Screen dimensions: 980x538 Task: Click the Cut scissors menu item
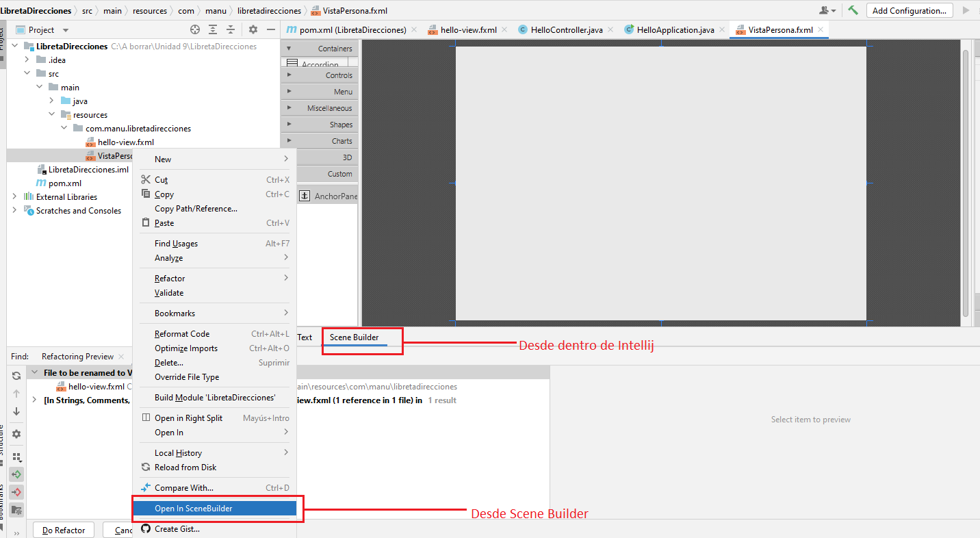click(215, 179)
